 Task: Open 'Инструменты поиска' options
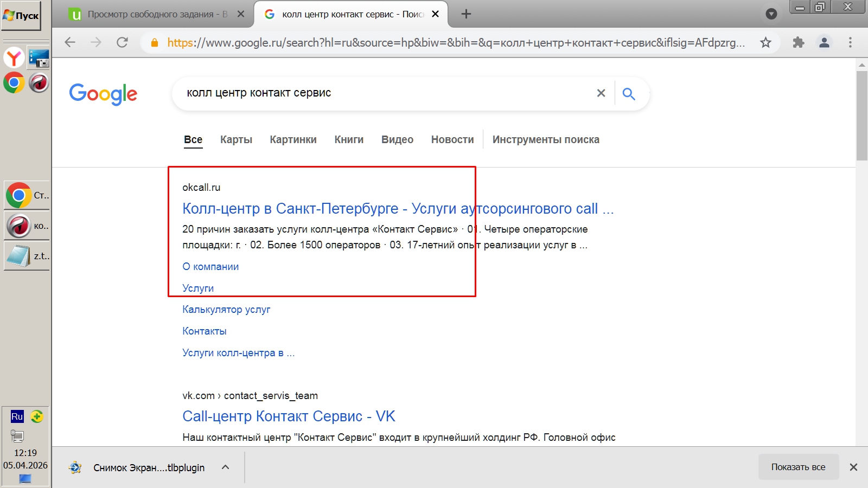(x=546, y=140)
